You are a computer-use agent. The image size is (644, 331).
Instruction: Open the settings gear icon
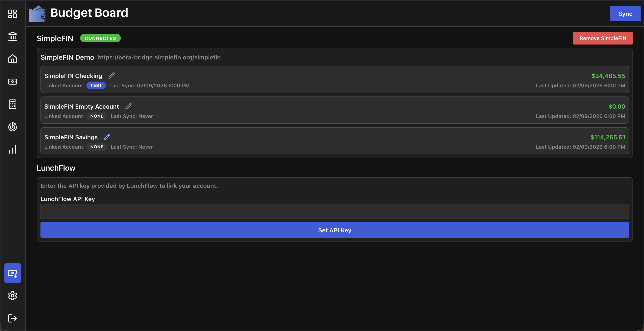coord(13,295)
